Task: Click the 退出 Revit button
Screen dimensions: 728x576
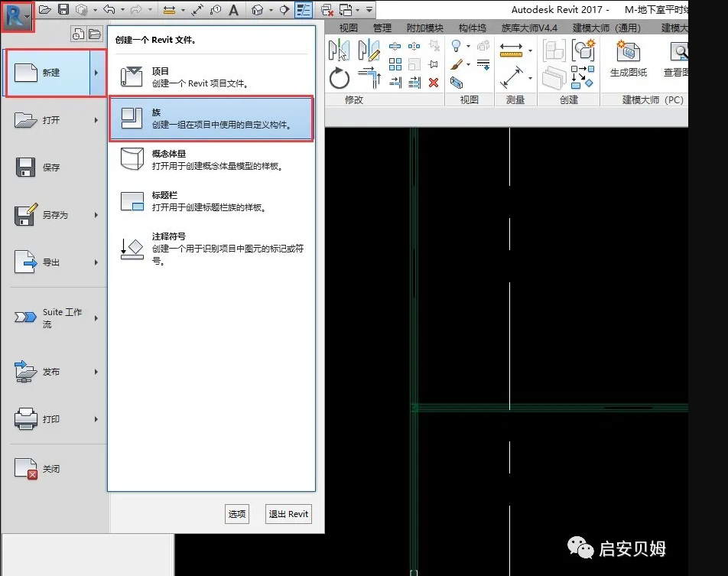Action: (x=288, y=514)
